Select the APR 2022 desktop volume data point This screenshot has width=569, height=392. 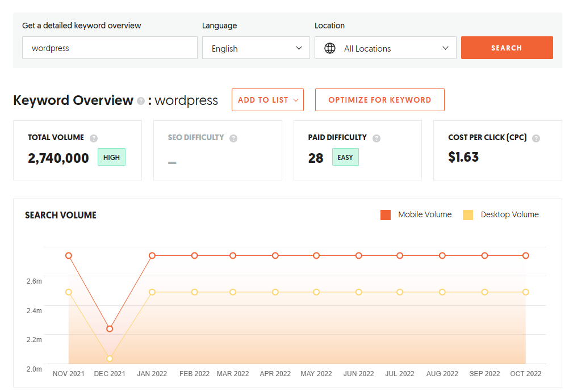275,292
